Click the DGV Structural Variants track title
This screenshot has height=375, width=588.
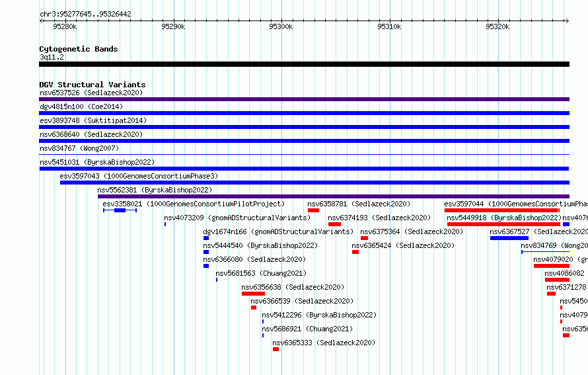click(x=92, y=85)
